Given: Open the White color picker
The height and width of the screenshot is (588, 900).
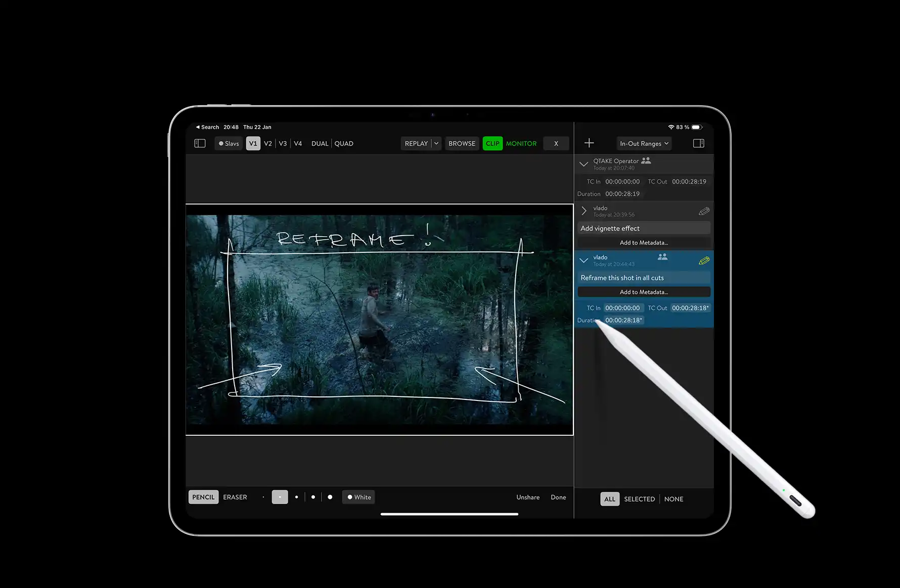Looking at the screenshot, I should tap(359, 497).
